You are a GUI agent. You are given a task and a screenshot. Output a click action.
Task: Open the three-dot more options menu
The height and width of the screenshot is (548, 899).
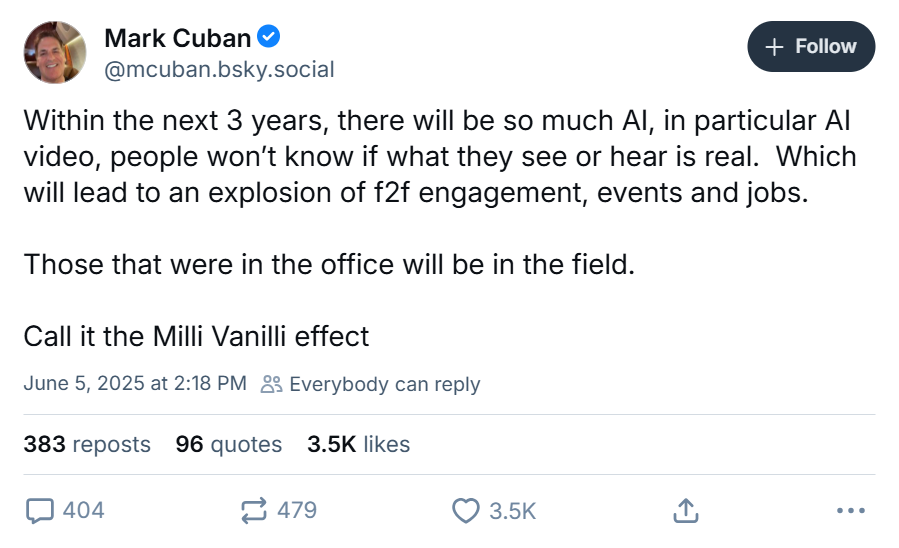(848, 511)
